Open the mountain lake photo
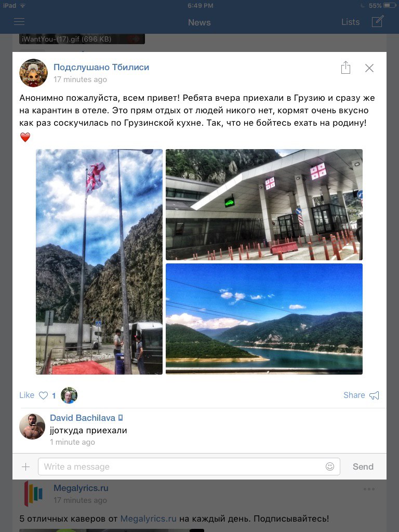 click(x=264, y=319)
